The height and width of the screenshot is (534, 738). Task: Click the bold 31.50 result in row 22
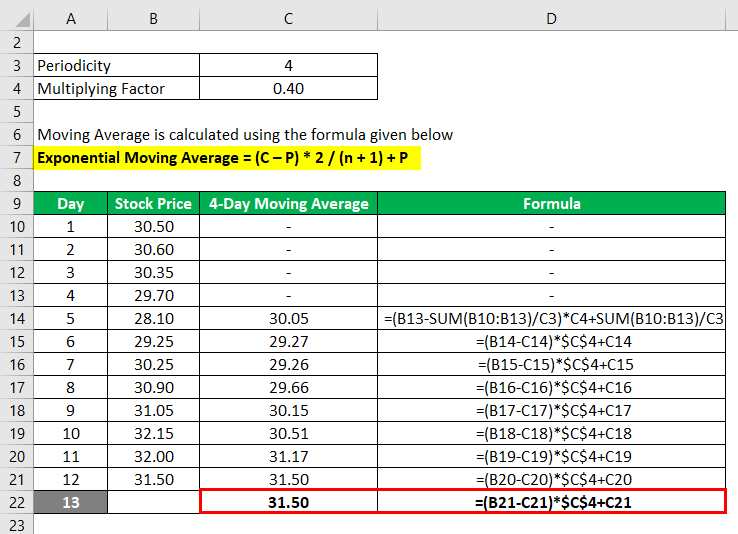(289, 502)
